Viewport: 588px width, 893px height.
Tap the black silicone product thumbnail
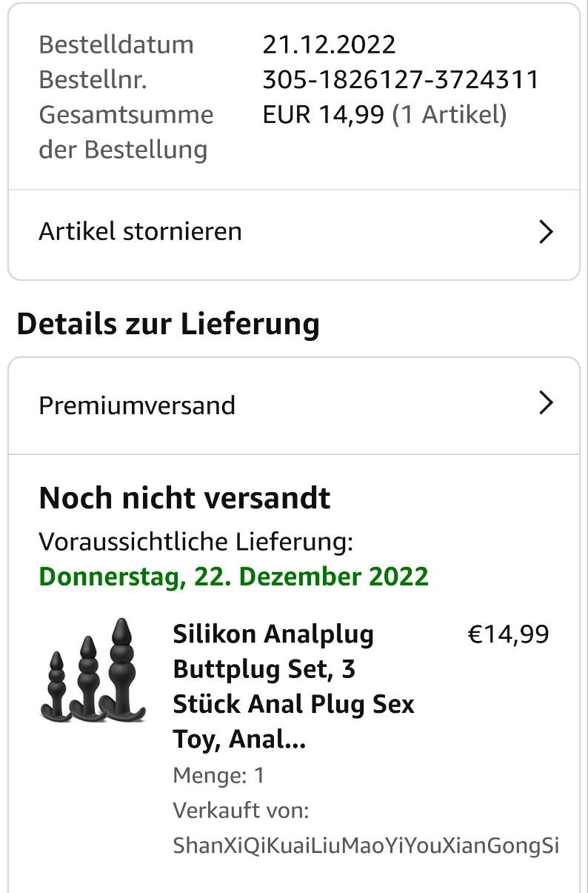pos(93,671)
